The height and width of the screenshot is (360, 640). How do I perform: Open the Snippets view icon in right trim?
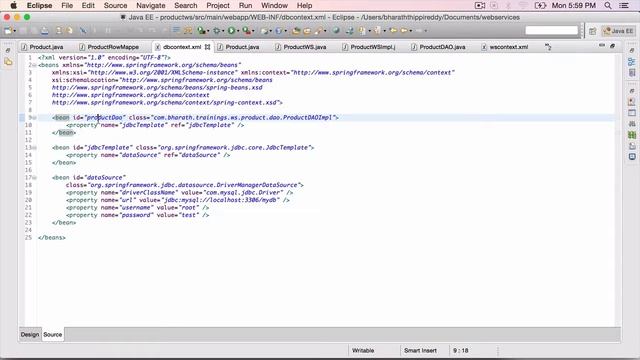(x=632, y=146)
